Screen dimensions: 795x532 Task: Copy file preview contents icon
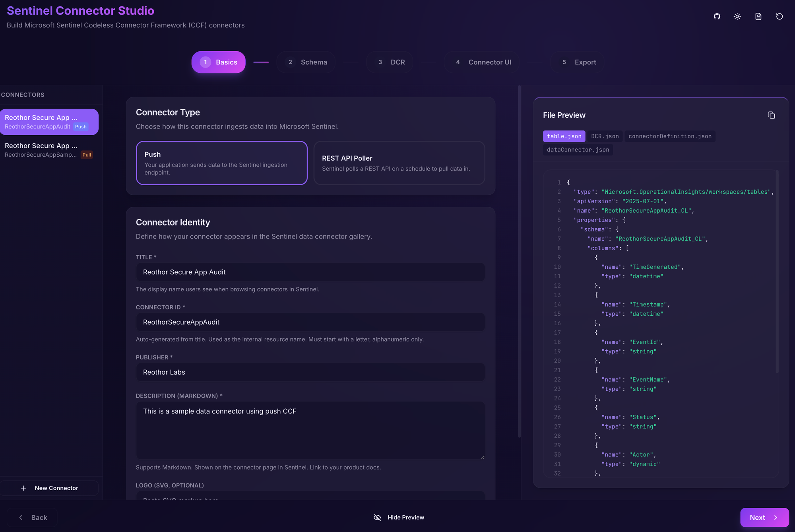coord(771,115)
